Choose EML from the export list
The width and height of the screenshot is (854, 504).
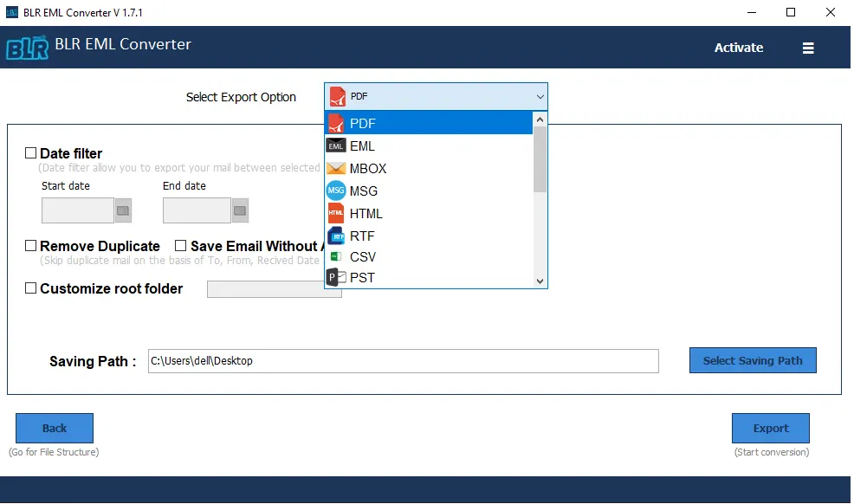click(429, 145)
